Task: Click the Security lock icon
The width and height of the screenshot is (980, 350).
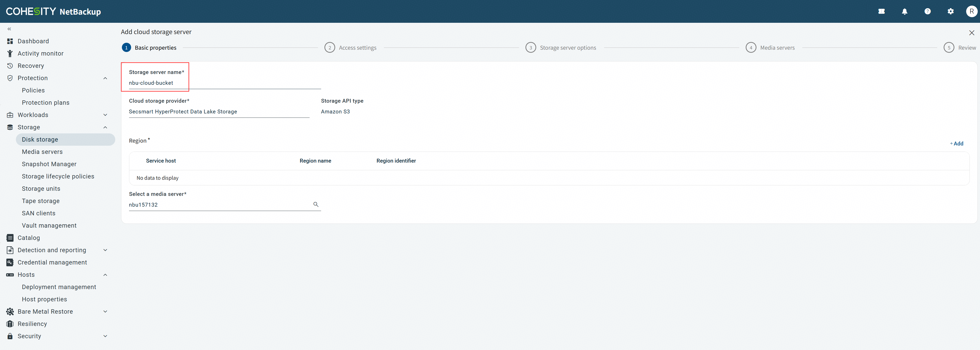Action: click(x=10, y=336)
